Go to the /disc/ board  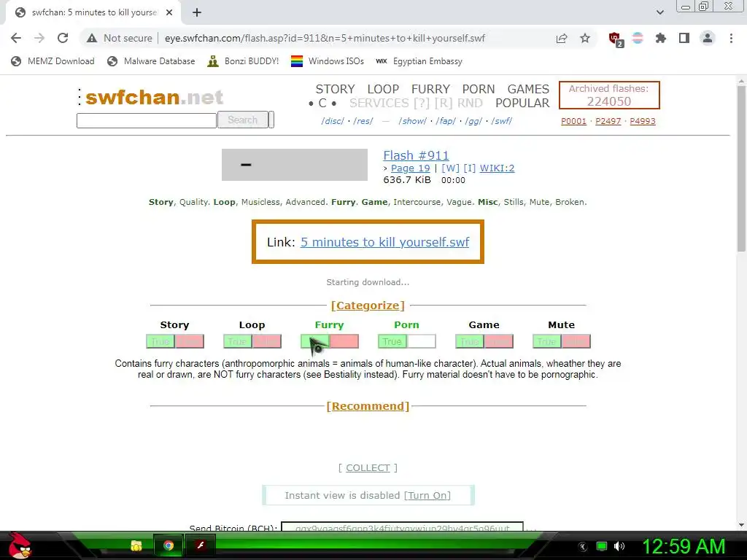[x=333, y=121]
